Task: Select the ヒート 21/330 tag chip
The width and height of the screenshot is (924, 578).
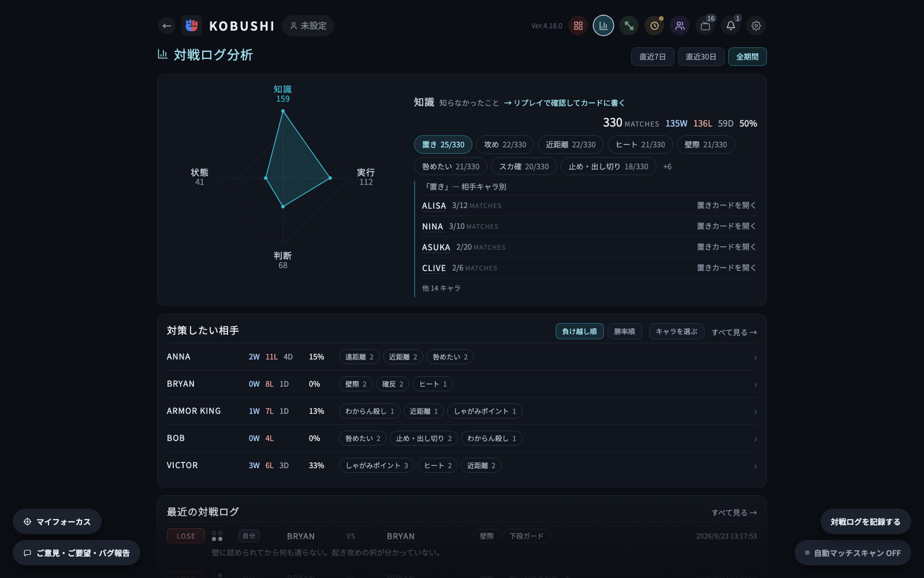Action: point(640,144)
